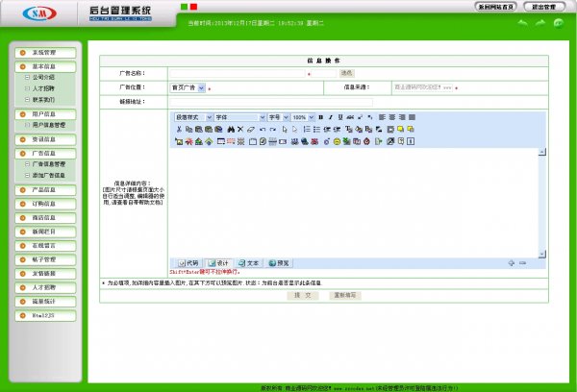Expand the 新闻栏目 sidebar section

tap(45, 232)
